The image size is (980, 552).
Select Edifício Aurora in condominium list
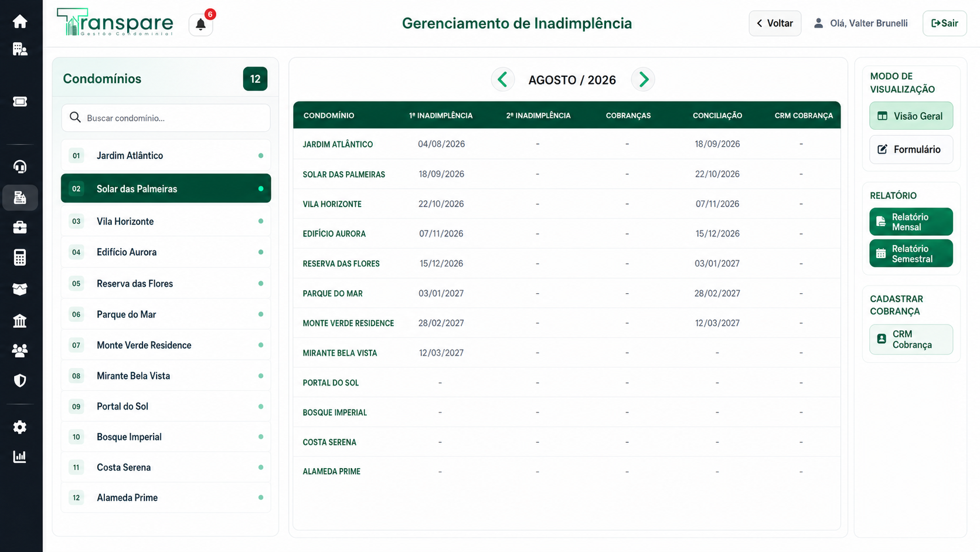(166, 252)
